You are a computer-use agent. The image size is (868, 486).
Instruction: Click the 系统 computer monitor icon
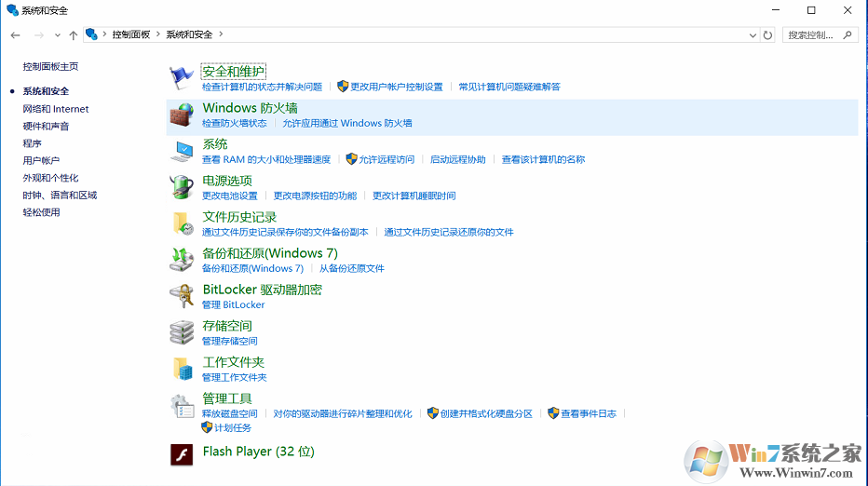pos(181,151)
